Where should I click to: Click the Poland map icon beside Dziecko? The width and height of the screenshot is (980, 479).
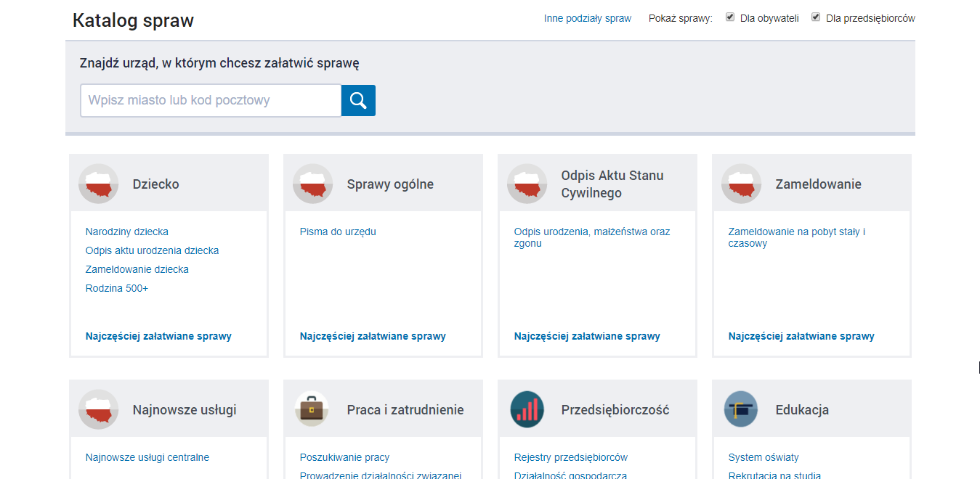(98, 184)
